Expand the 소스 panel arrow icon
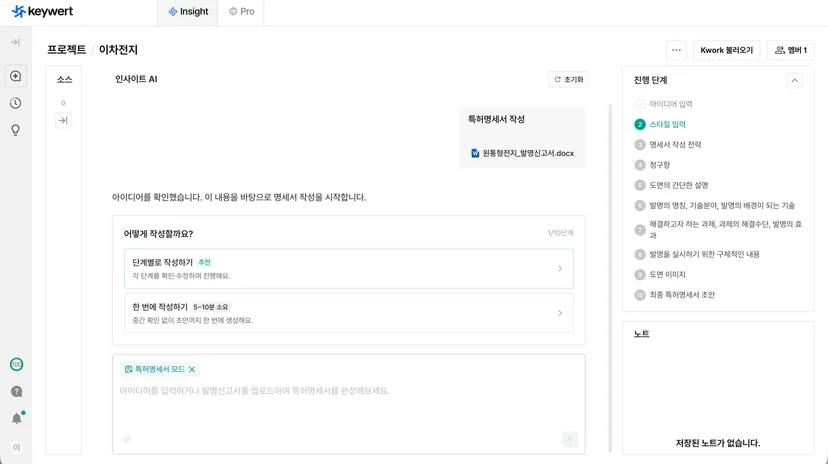The image size is (828, 464). tap(63, 121)
